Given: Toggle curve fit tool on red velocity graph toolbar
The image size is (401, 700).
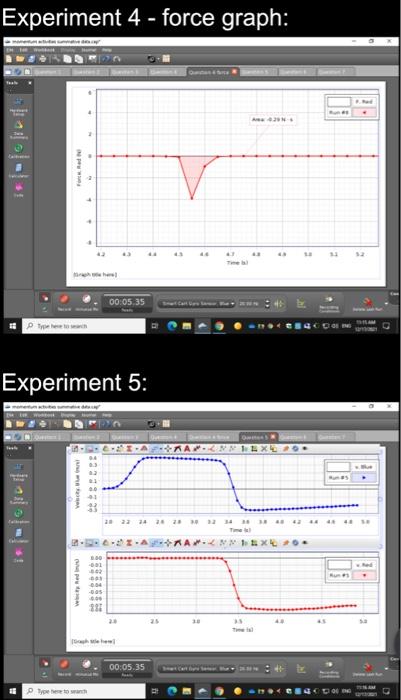Looking at the screenshot, I should pos(156,543).
